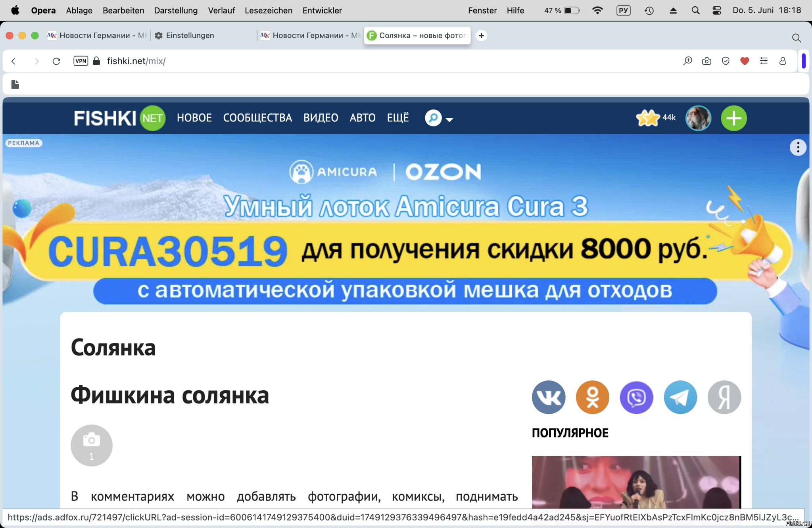Open the user avatar profile
Viewport: 812px width, 528px height.
pyautogui.click(x=698, y=118)
